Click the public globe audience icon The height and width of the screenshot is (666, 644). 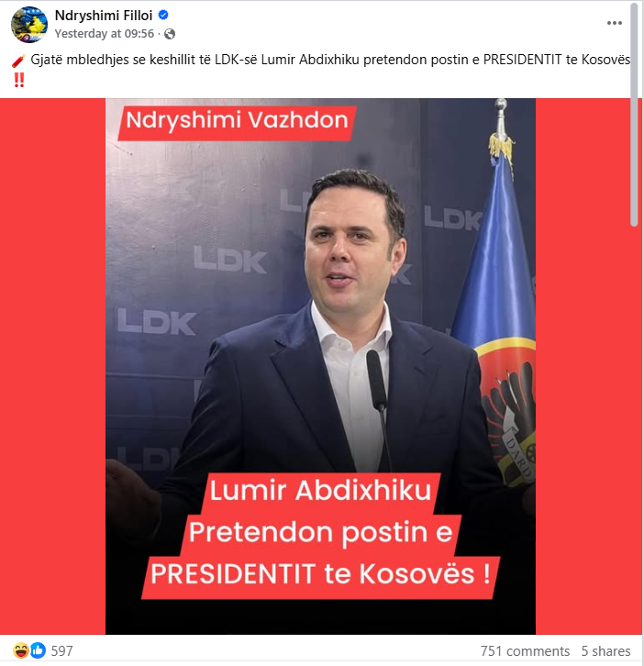(170, 34)
